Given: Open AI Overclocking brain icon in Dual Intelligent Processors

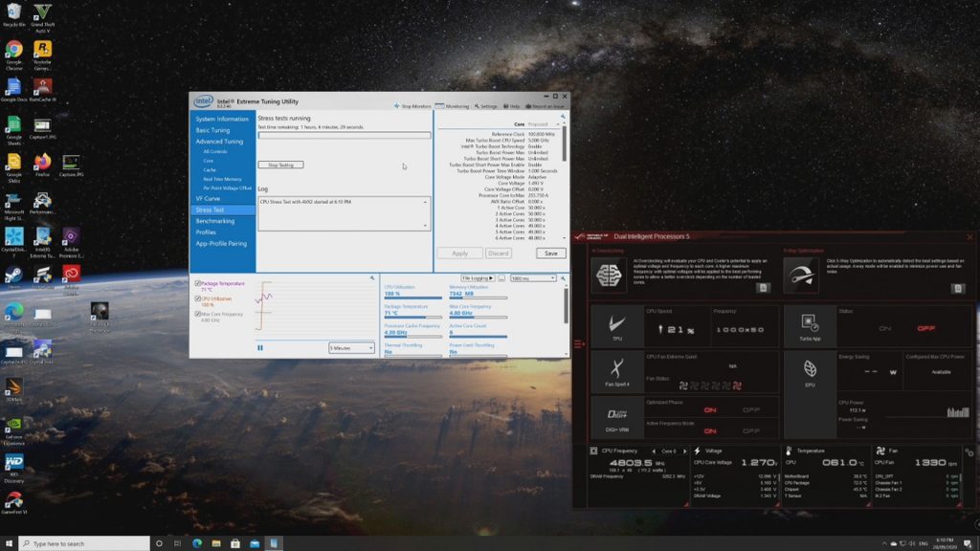Looking at the screenshot, I should click(x=608, y=275).
